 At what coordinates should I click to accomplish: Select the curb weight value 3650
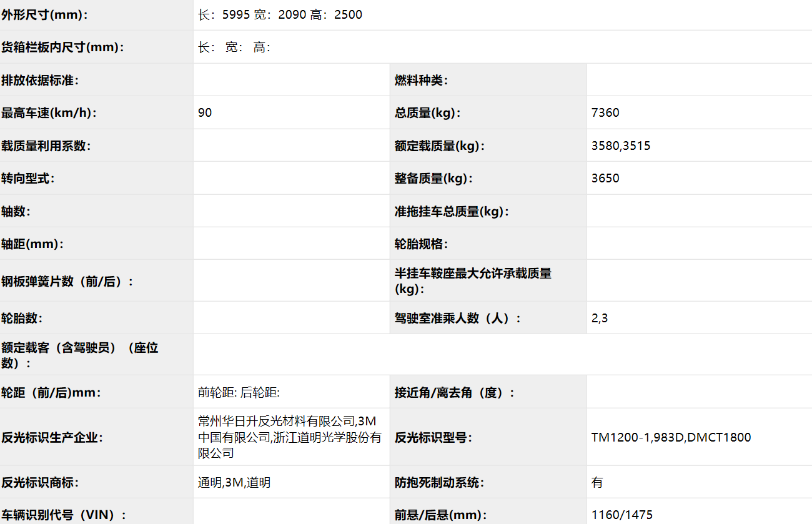click(x=605, y=179)
